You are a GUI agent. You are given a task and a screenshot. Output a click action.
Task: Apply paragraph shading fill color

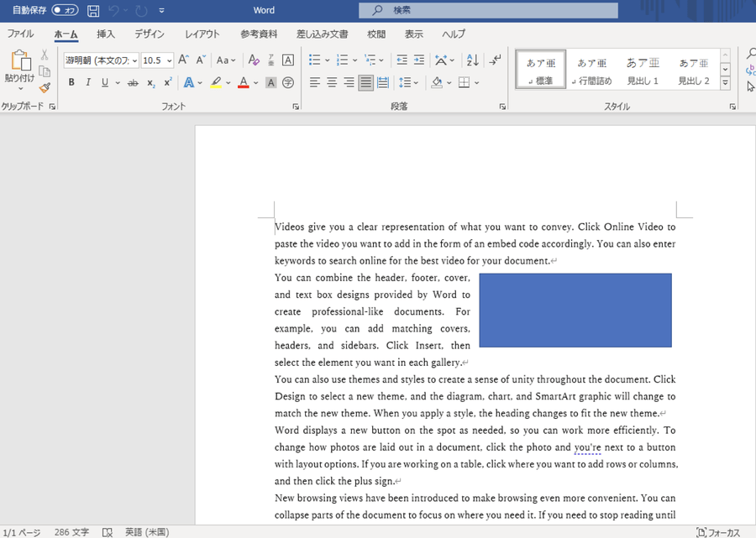(x=437, y=83)
